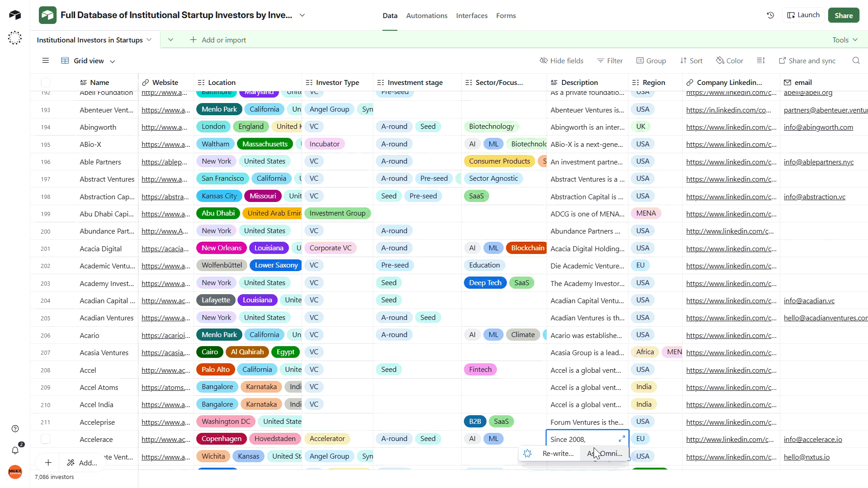Expand the Tools dropdown

click(x=844, y=39)
